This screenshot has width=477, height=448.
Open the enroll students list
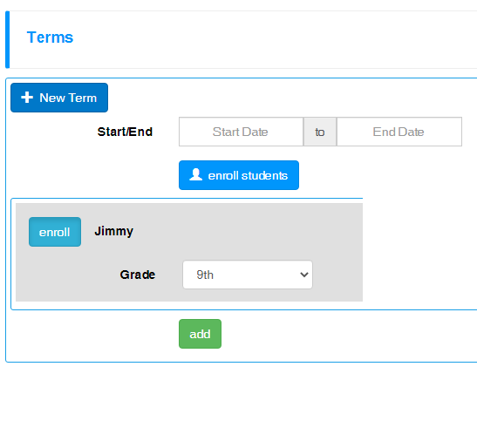point(239,175)
